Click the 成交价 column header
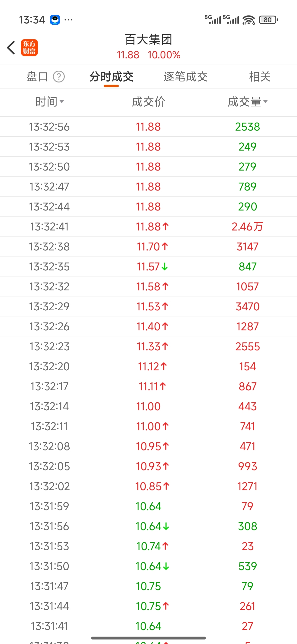The image size is (297, 644). [x=148, y=102]
